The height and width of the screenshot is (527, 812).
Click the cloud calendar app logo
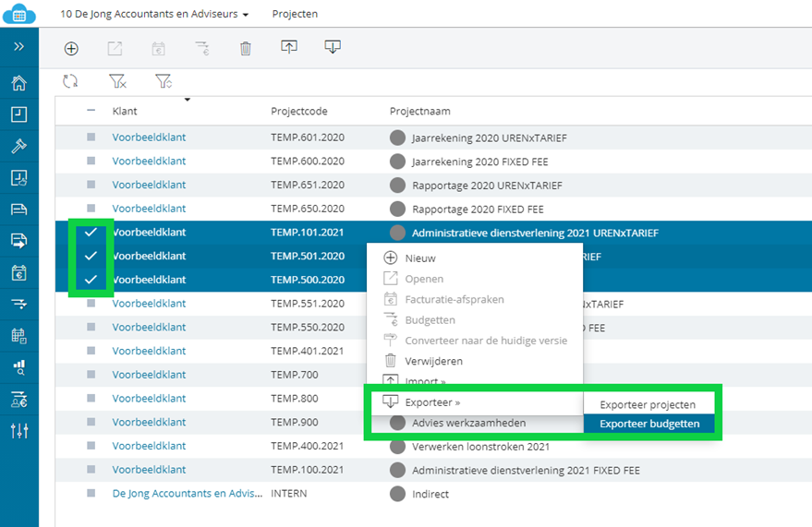point(19,14)
